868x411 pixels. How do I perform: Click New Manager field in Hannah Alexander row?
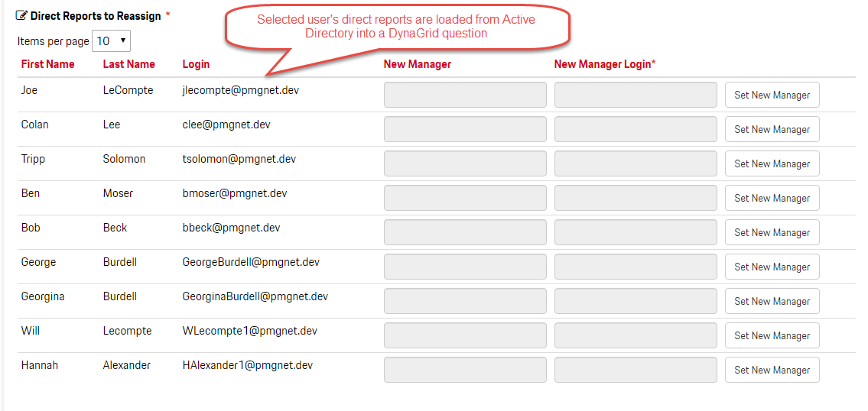tap(465, 370)
